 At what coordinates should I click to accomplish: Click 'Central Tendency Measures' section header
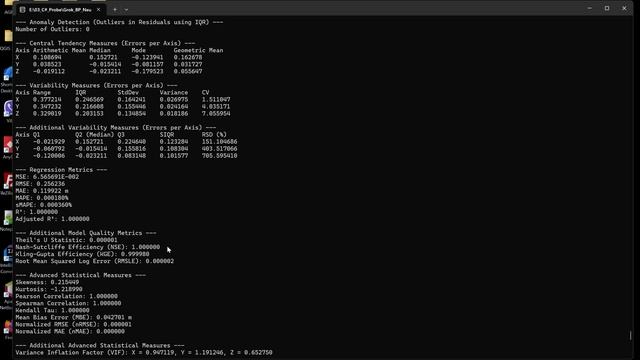click(x=105, y=43)
